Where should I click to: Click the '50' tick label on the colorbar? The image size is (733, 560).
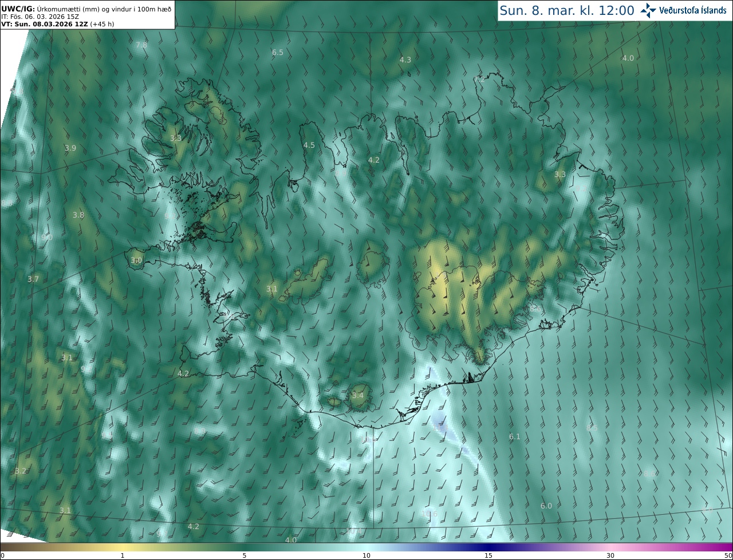[728, 555]
